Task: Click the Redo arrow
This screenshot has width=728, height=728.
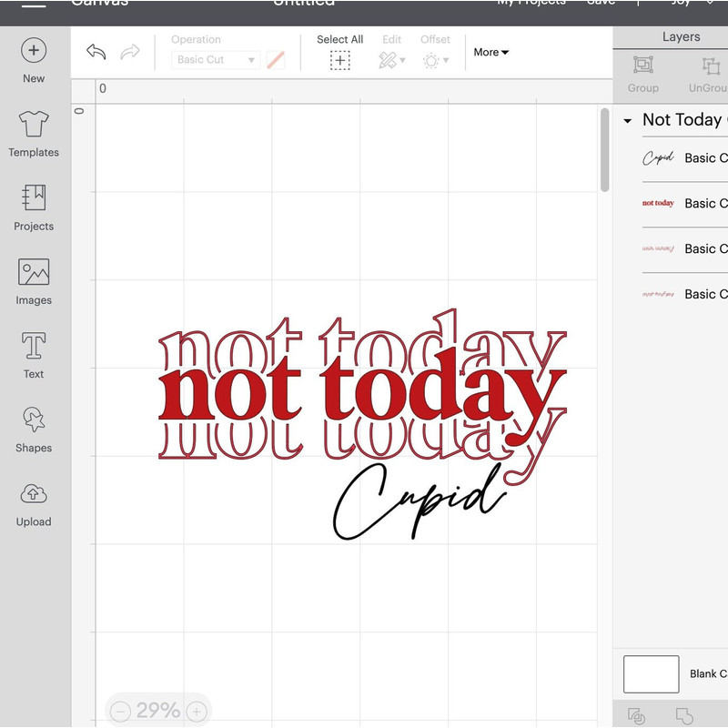Action: pos(130,52)
